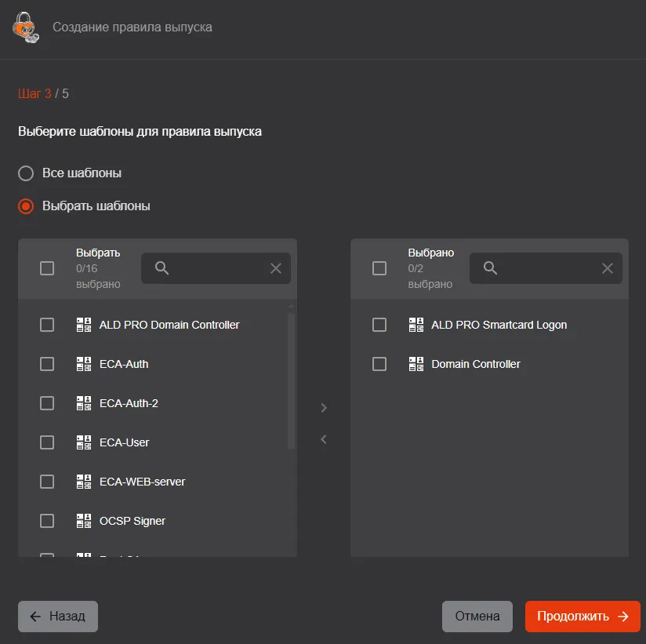
Task: Click template icon next to OCSP Signer
Action: 84,521
